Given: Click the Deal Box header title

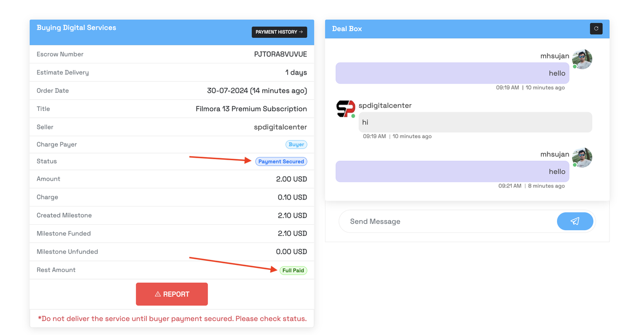Looking at the screenshot, I should coord(347,29).
